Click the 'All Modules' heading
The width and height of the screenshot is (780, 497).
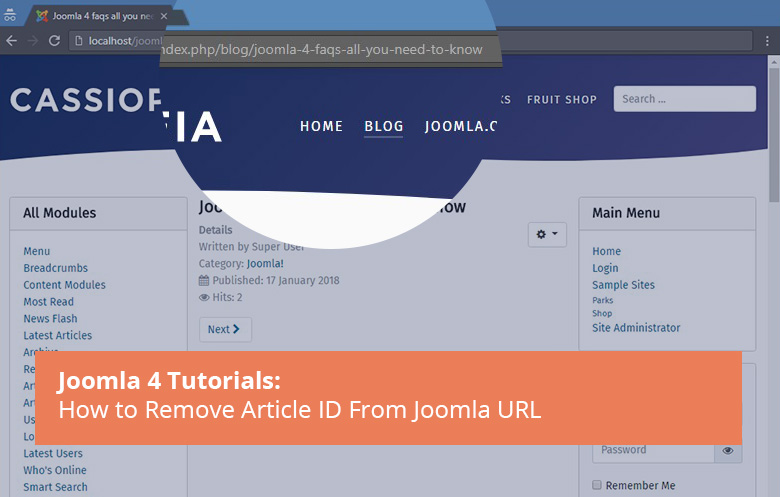tap(60, 213)
